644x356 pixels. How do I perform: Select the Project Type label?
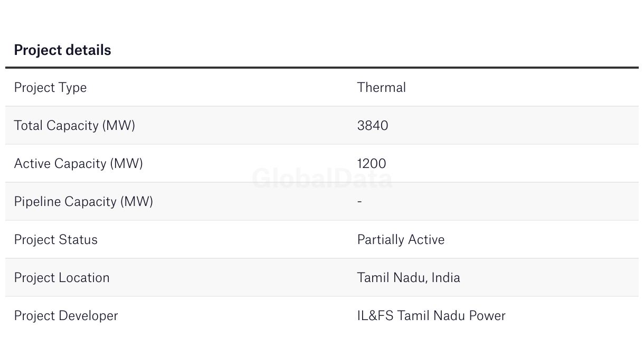(50, 88)
